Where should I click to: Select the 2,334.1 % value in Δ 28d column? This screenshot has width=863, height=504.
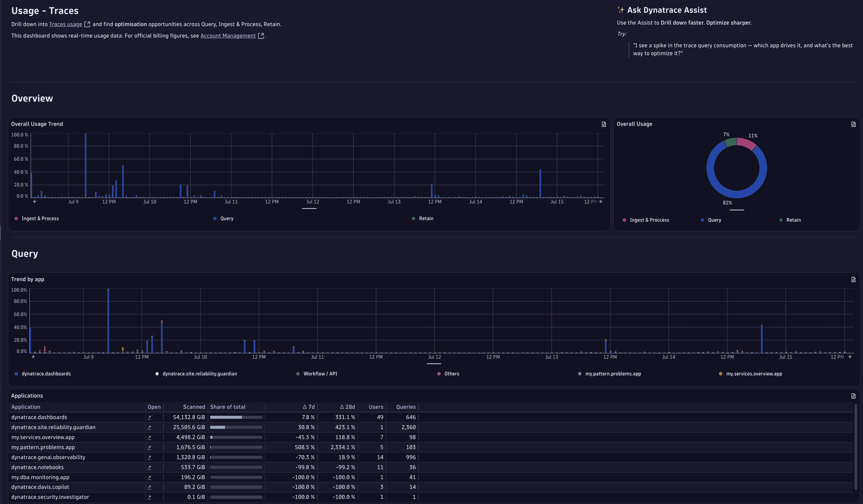click(343, 447)
